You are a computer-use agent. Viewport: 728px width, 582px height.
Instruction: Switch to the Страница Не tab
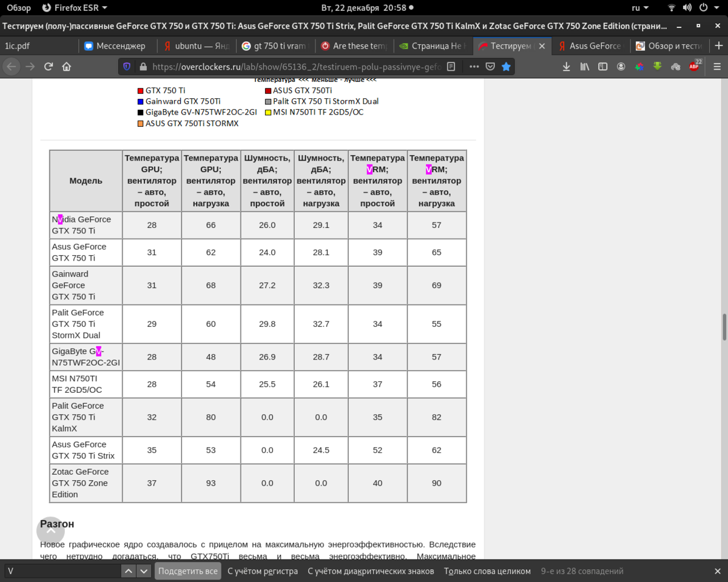click(x=433, y=46)
